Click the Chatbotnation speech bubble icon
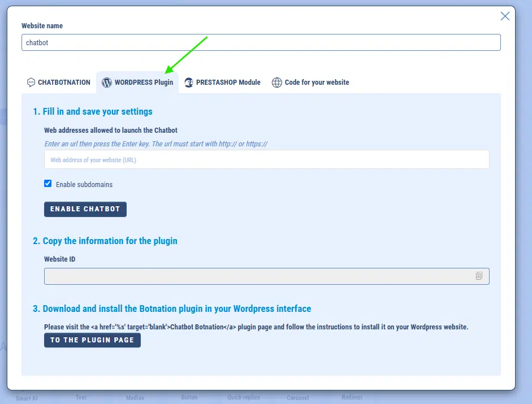This screenshot has height=404, width=532. pos(31,82)
